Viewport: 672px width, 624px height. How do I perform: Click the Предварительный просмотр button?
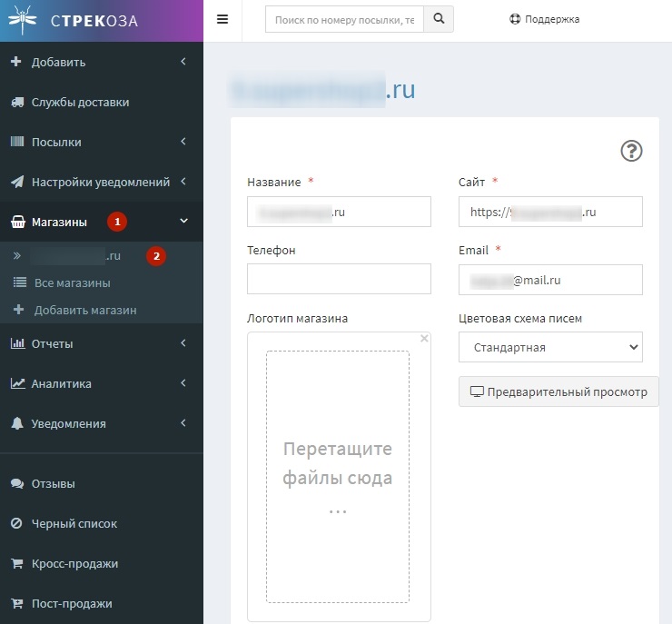558,392
